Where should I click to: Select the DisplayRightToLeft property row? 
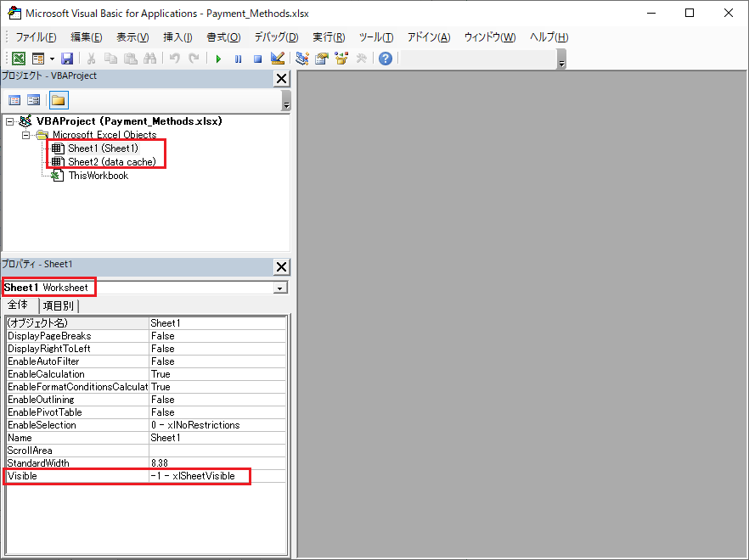pyautogui.click(x=146, y=349)
